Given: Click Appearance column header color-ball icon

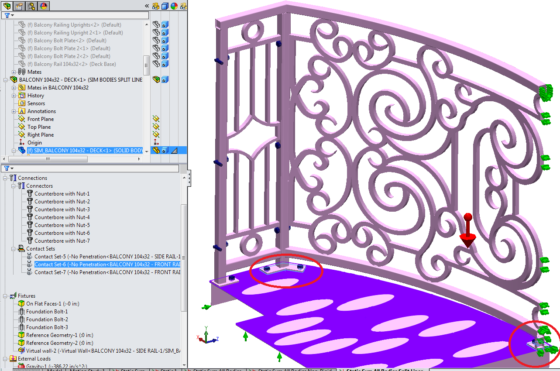Looking at the screenshot, I should (174, 6).
